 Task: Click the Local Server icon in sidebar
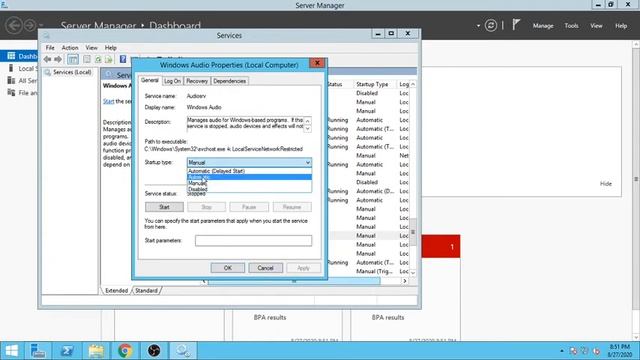[11, 68]
